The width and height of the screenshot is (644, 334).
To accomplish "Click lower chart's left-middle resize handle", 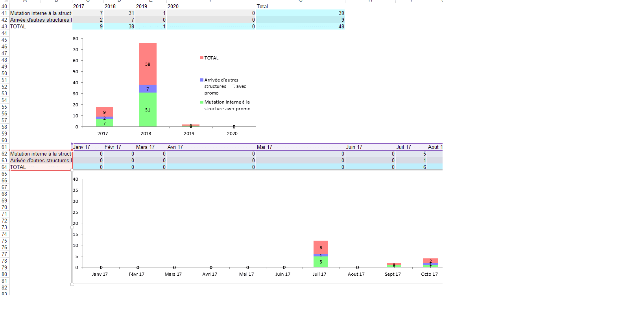I will coord(72,227).
